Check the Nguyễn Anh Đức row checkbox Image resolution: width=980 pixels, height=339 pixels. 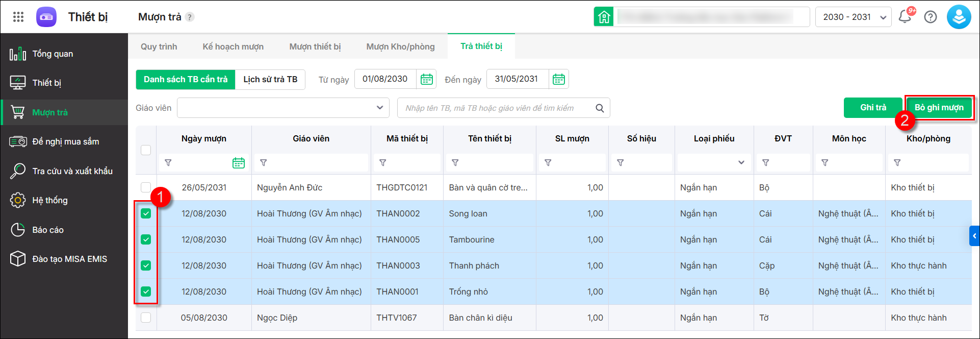click(x=146, y=187)
